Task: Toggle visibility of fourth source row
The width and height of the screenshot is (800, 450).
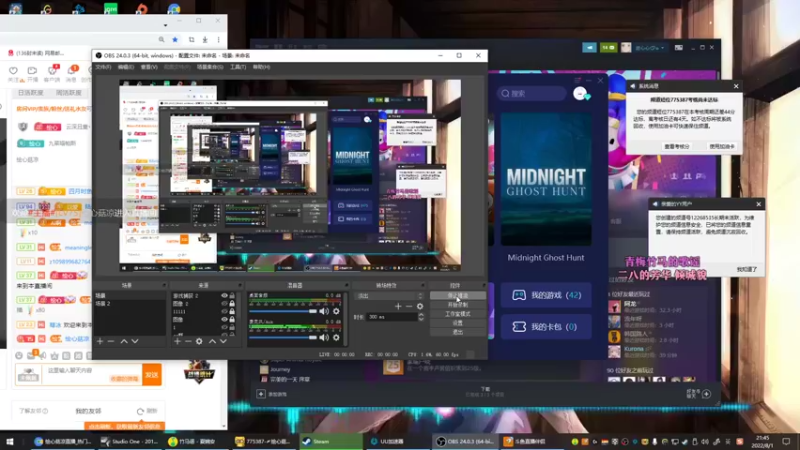Action: (x=224, y=319)
